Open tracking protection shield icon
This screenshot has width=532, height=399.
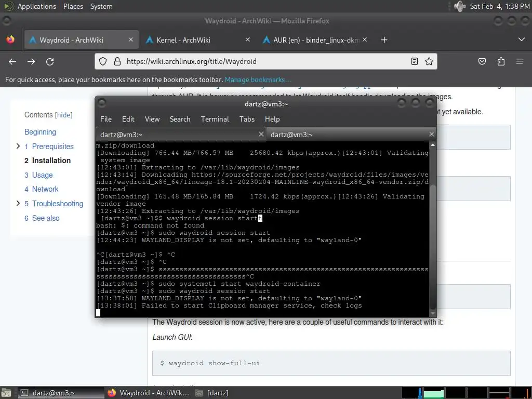[x=103, y=61]
